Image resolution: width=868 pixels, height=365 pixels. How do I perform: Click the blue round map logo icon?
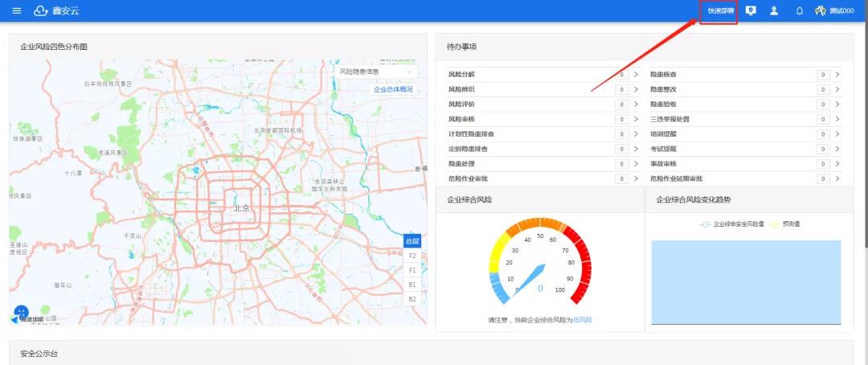click(22, 312)
